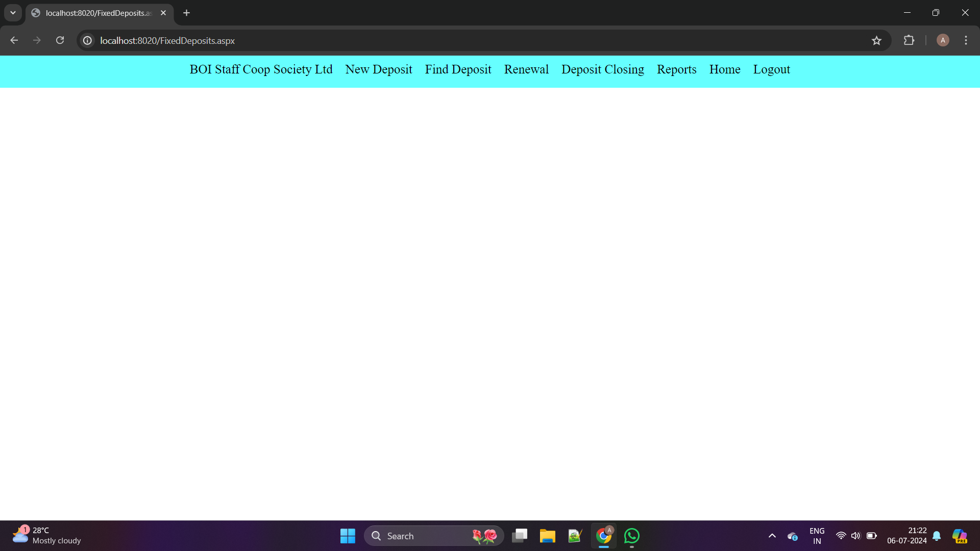Open WhatsApp from the taskbar

[631, 536]
